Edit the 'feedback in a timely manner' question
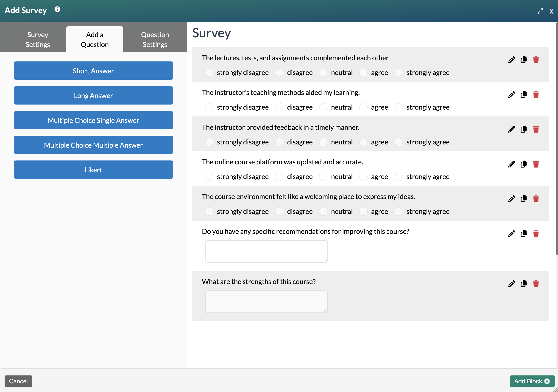 (x=511, y=129)
